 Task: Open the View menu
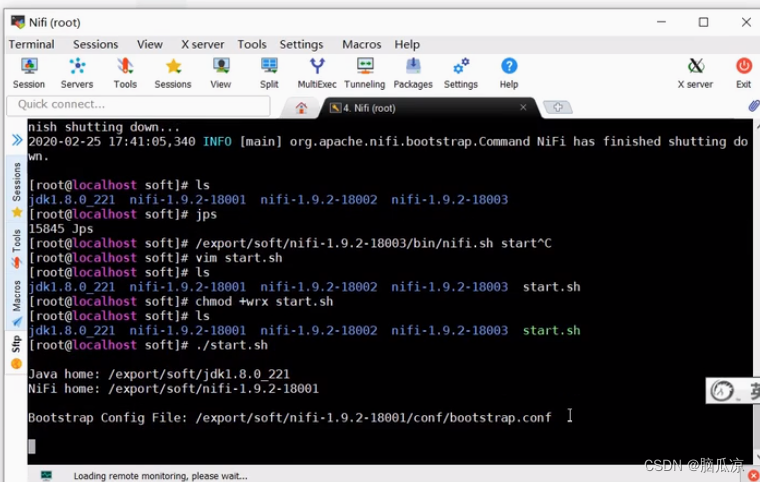(150, 44)
